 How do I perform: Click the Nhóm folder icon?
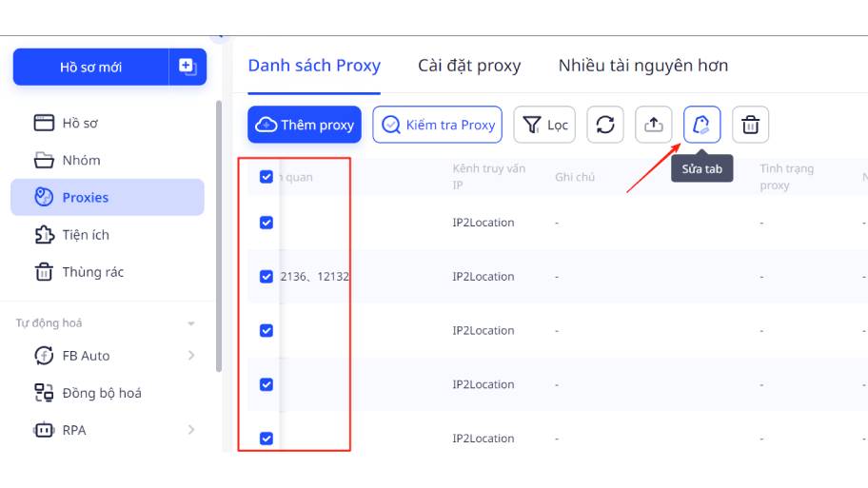point(44,160)
